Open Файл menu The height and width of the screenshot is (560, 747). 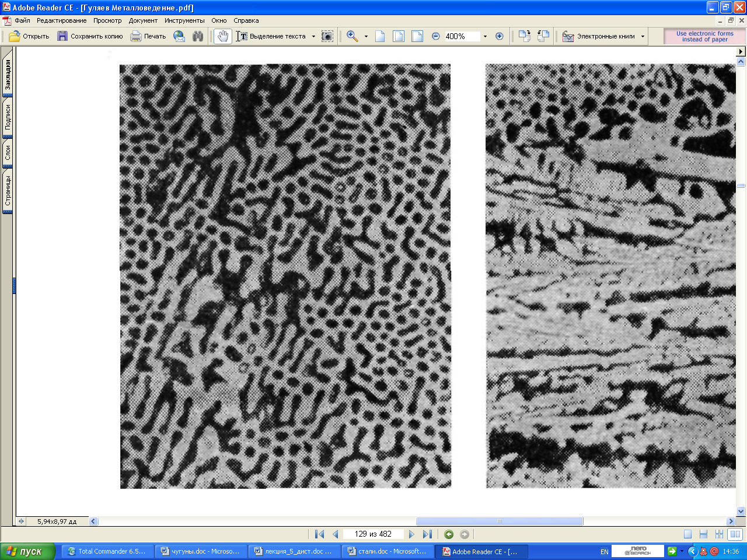pyautogui.click(x=23, y=20)
